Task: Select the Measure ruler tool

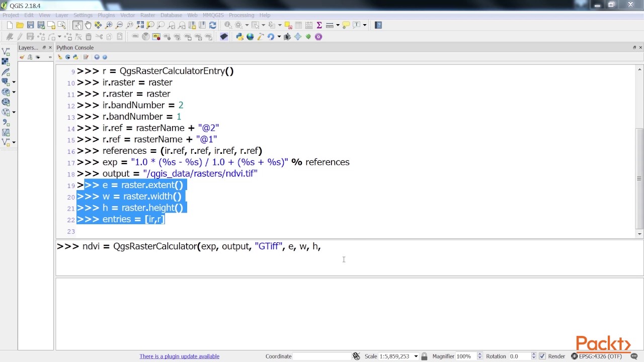Action: point(330,25)
